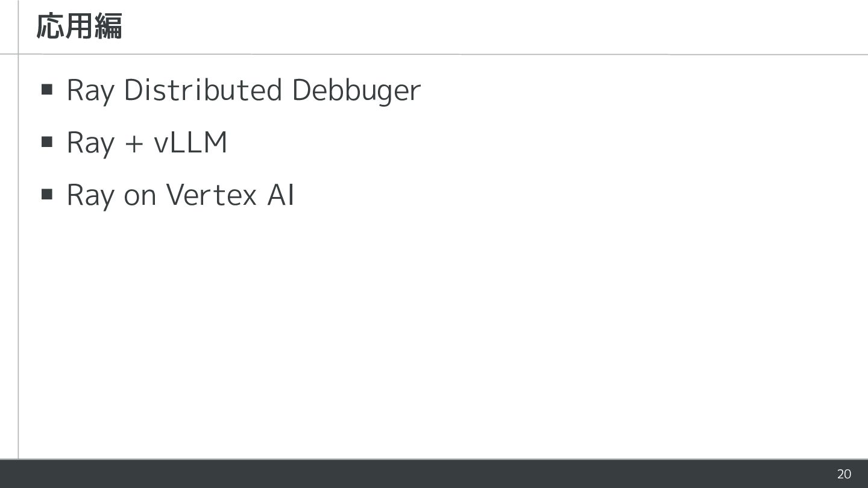868x488 pixels.
Task: Click the word Vertex in third bullet
Action: point(211,195)
